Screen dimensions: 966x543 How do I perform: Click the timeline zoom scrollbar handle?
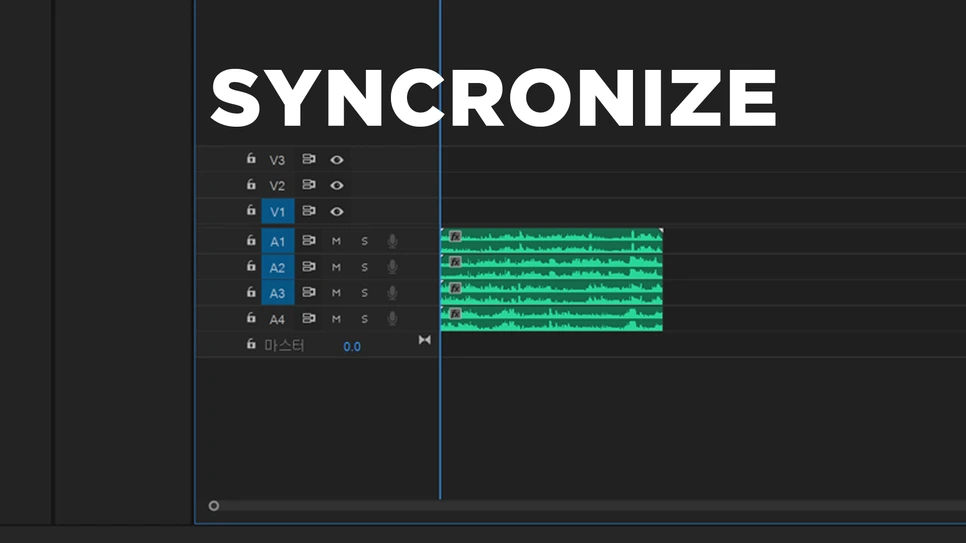tap(214, 505)
